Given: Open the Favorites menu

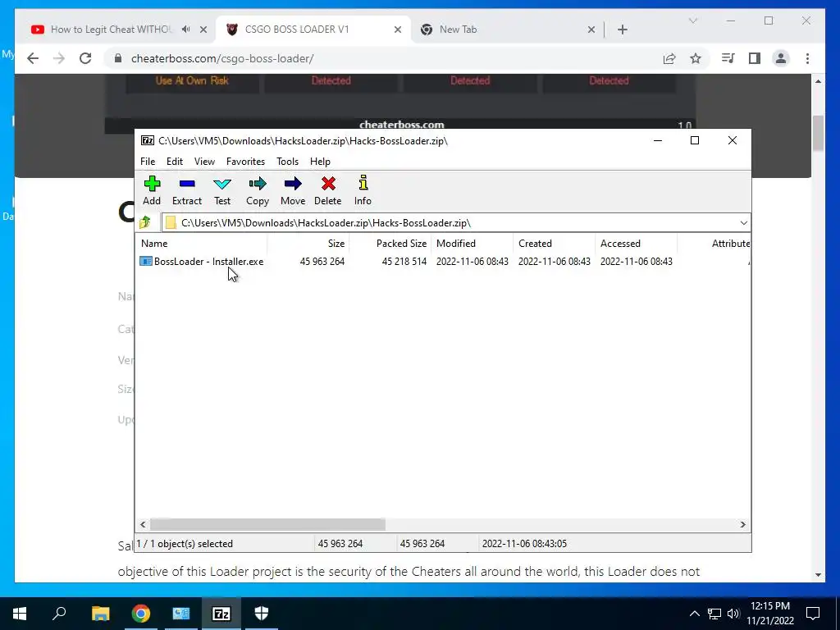Looking at the screenshot, I should [245, 162].
